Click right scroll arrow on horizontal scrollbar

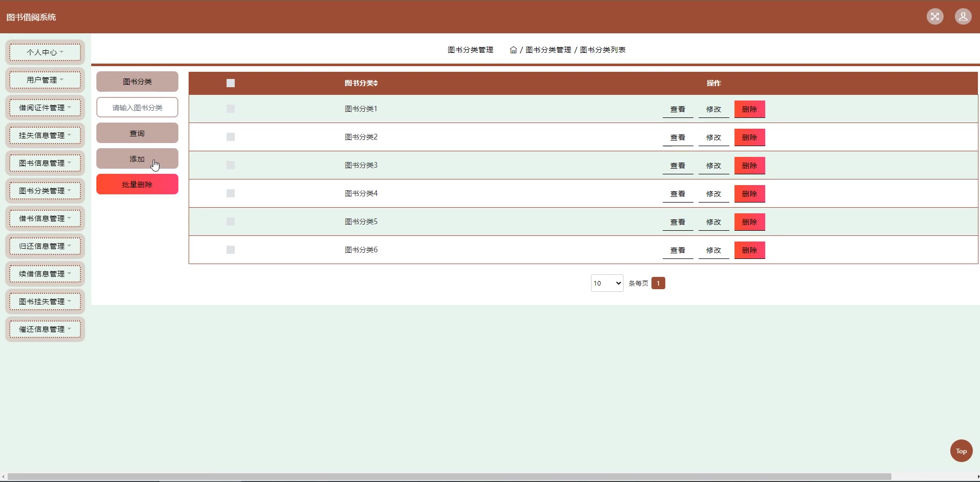pyautogui.click(x=977, y=477)
